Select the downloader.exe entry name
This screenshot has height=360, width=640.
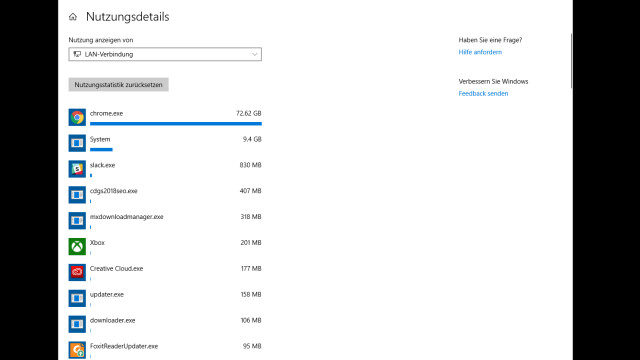point(112,320)
